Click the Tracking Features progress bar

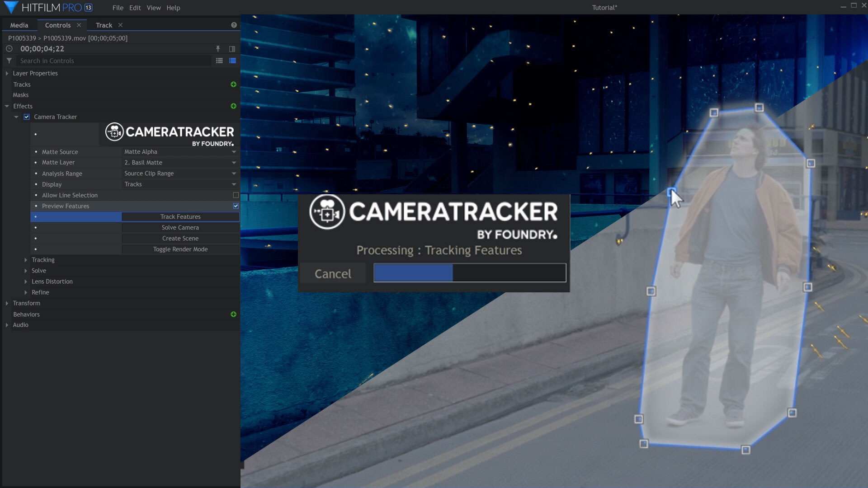pyautogui.click(x=470, y=273)
